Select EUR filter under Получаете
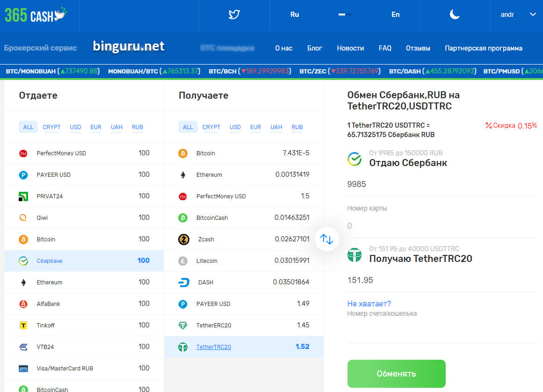Screen dimensions: 543x392 click(x=255, y=127)
